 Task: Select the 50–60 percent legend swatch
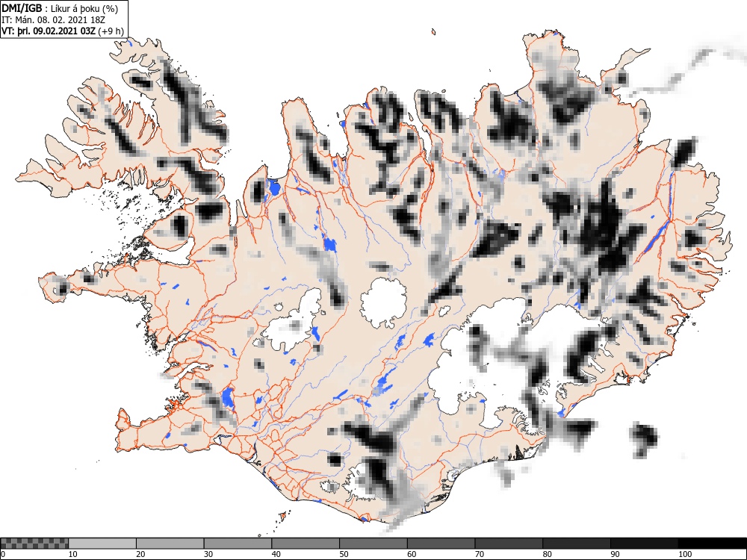click(373, 544)
